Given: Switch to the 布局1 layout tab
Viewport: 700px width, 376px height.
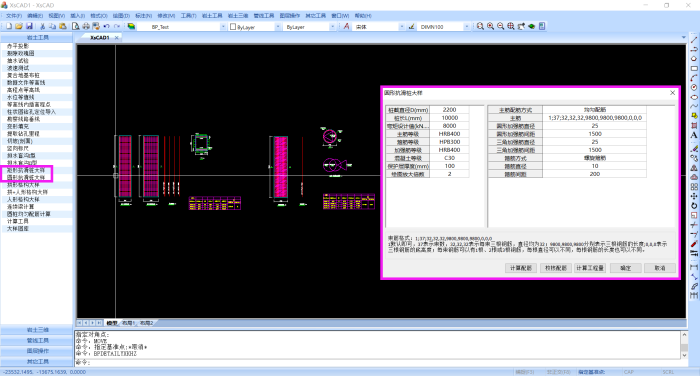Looking at the screenshot, I should (128, 323).
